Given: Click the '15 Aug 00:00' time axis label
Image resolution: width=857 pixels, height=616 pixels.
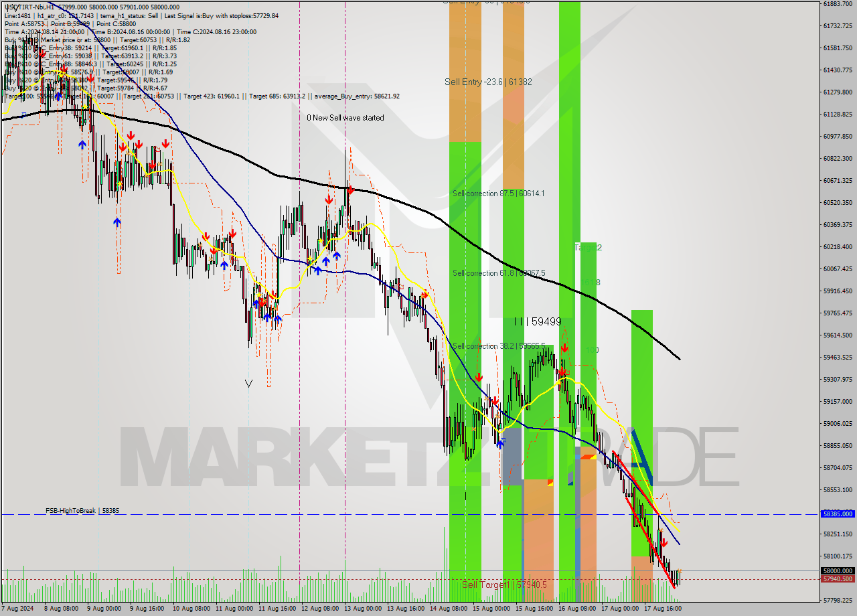Looking at the screenshot, I should click(491, 609).
